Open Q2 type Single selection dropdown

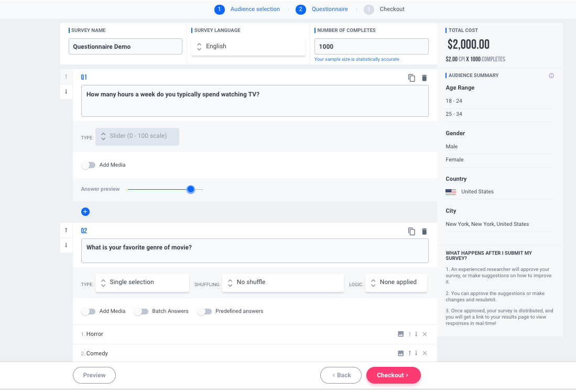pos(142,282)
